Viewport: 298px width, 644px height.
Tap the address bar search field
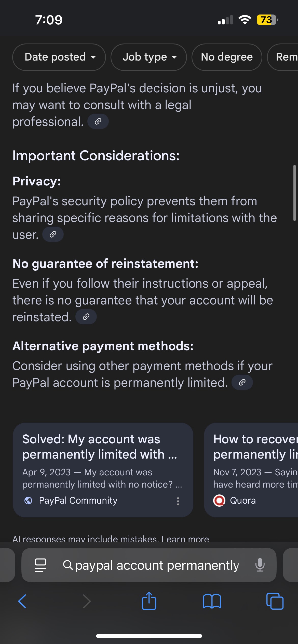pyautogui.click(x=157, y=565)
